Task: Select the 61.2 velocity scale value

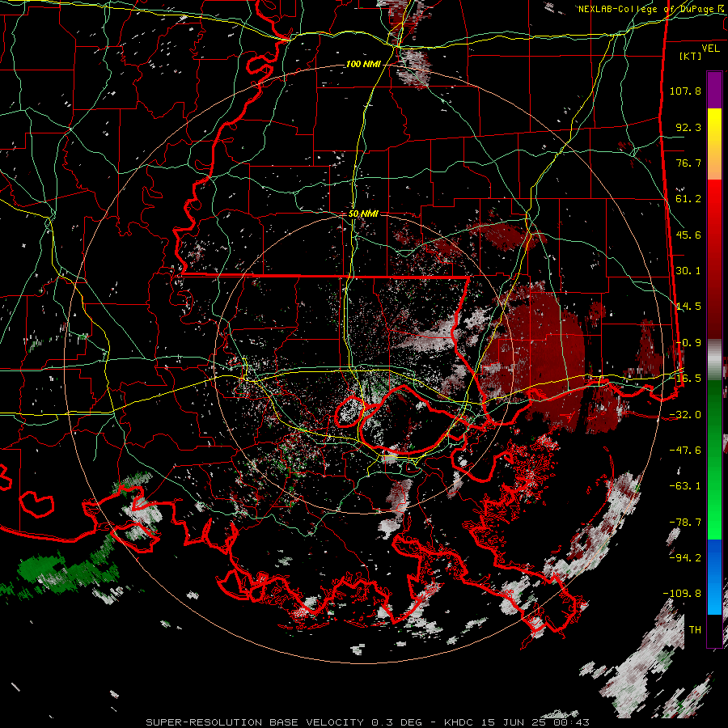Action: [x=688, y=199]
